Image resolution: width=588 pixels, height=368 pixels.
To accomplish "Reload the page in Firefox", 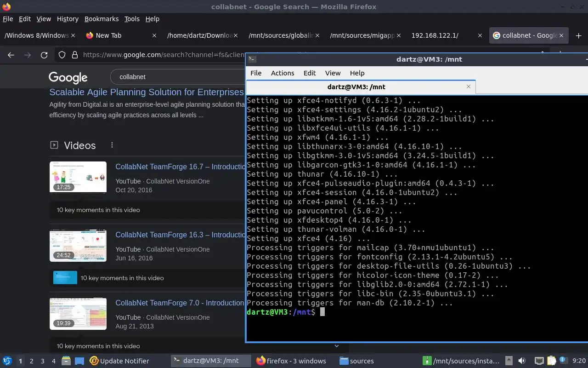I will click(x=44, y=55).
